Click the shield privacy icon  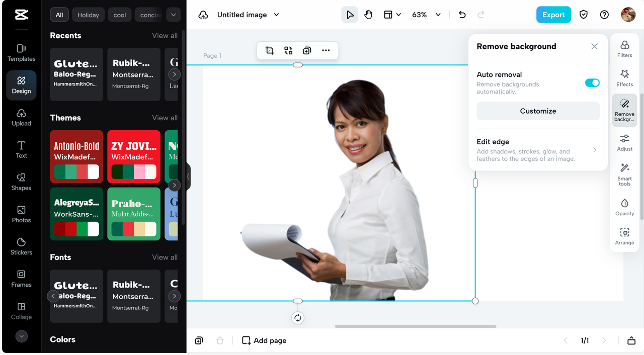point(584,15)
